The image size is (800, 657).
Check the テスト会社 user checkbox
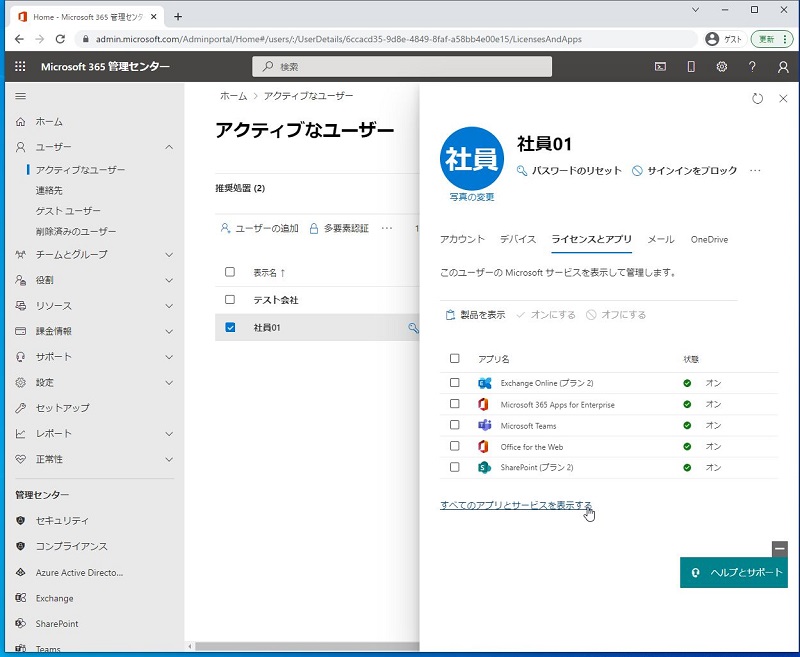tap(230, 299)
